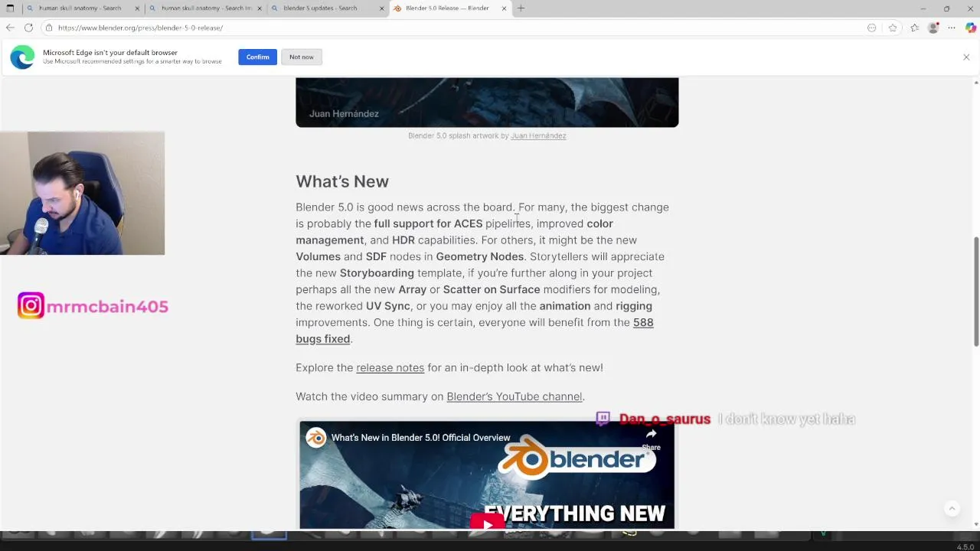Add this page to favorites star
This screenshot has height=551, width=980.
(x=893, y=28)
